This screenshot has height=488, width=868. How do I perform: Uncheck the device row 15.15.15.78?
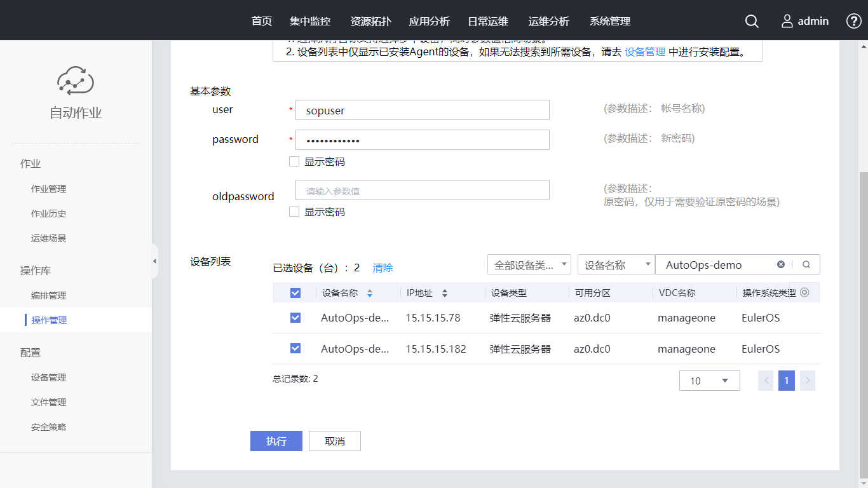pos(295,318)
